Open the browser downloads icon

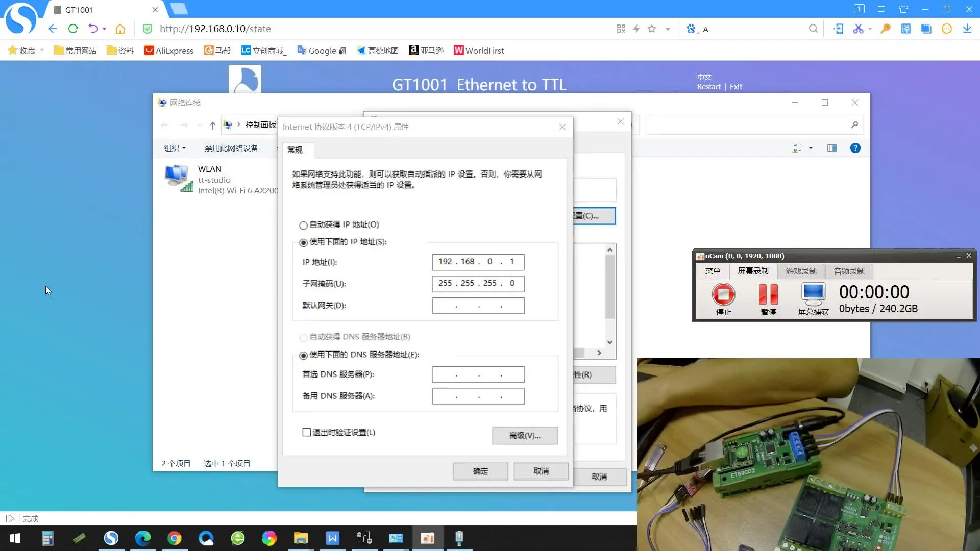(967, 29)
